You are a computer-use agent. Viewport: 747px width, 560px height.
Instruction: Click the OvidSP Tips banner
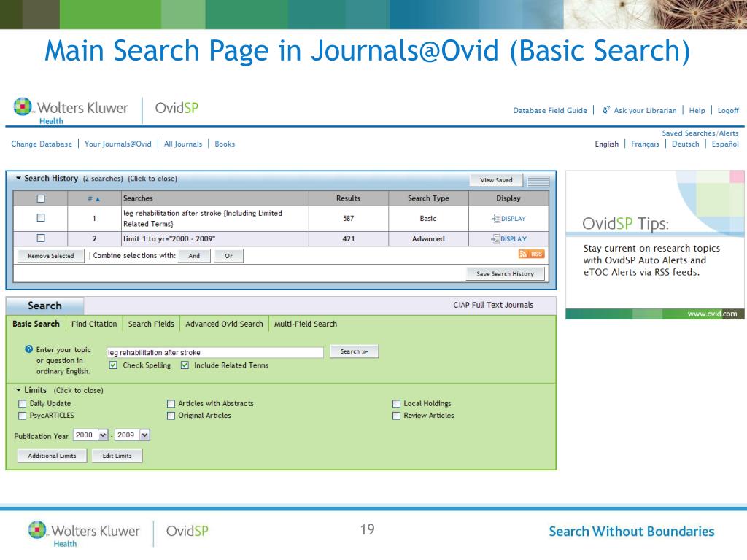pyautogui.click(x=654, y=245)
